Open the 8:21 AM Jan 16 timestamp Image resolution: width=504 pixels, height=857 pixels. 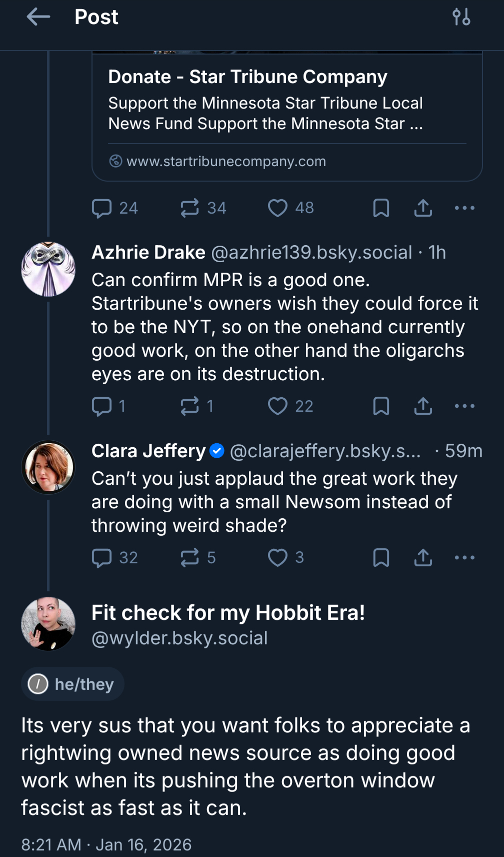coord(106,844)
